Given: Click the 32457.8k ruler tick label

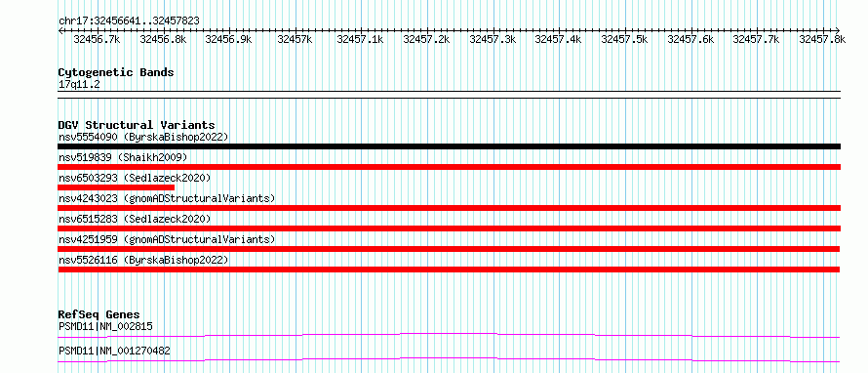Looking at the screenshot, I should [x=822, y=39].
